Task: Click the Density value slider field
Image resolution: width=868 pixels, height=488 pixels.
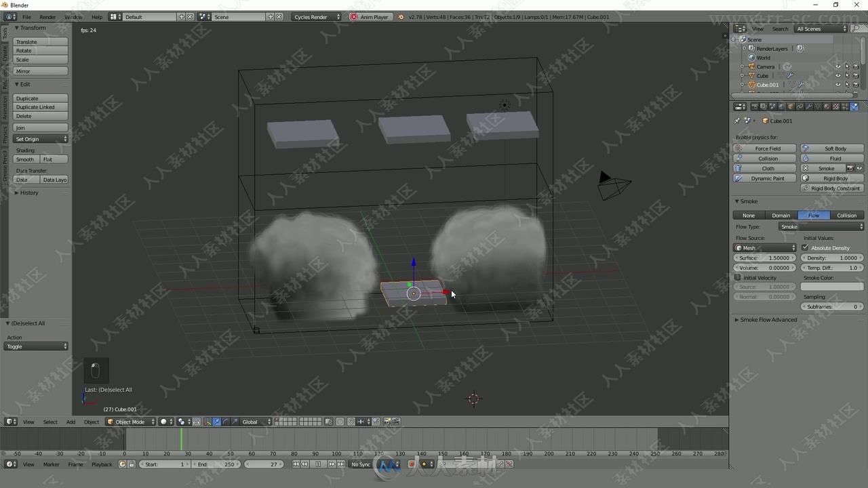Action: tap(832, 258)
